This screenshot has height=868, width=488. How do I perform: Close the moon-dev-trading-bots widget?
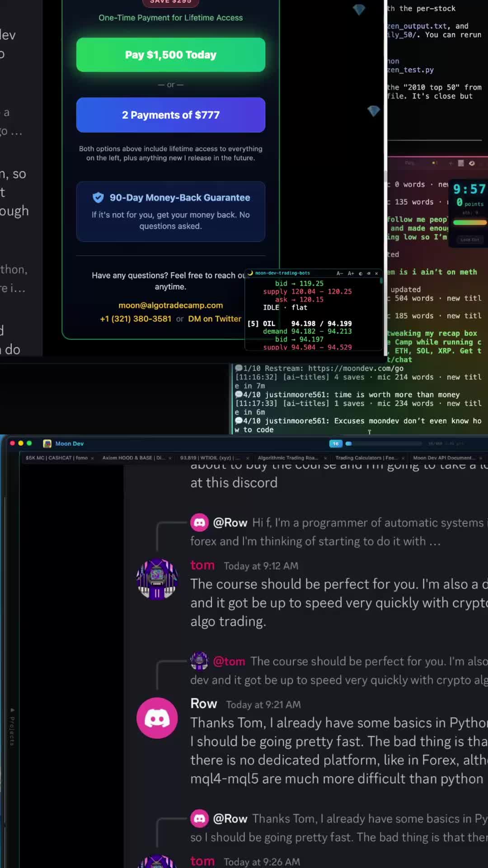376,273
